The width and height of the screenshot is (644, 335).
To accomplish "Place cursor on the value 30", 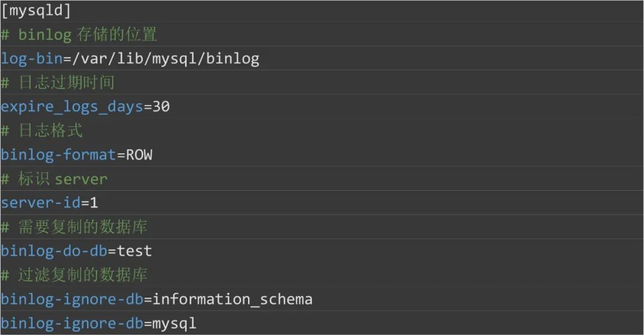I will tap(161, 107).
